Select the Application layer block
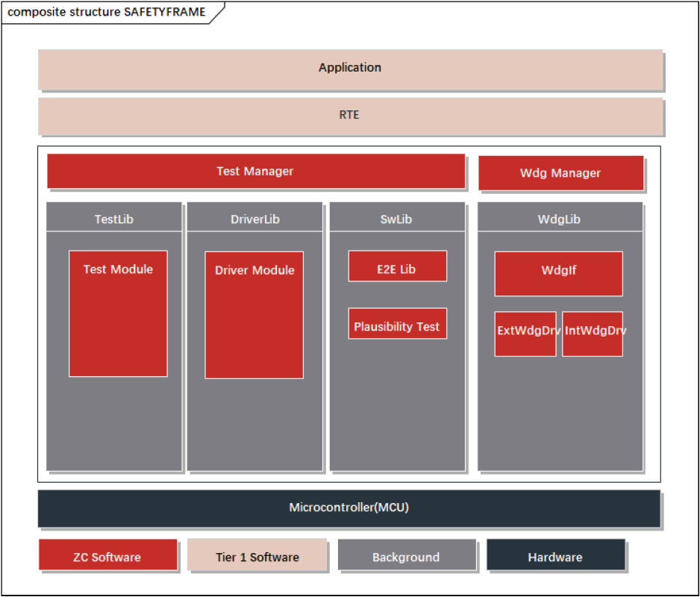This screenshot has width=700, height=597. tap(350, 69)
